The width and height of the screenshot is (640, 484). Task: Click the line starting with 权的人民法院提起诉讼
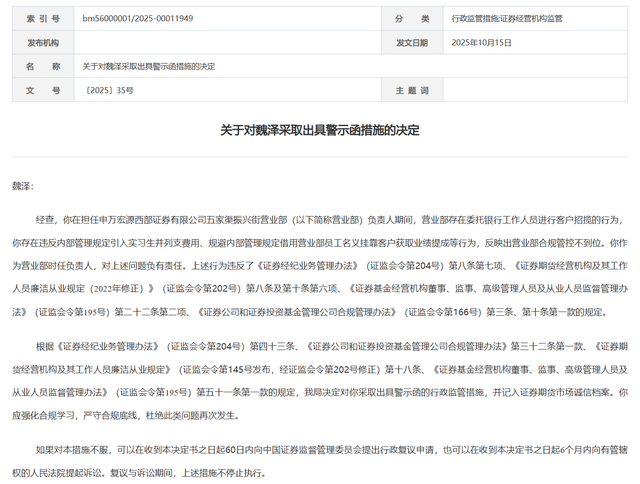[140, 473]
